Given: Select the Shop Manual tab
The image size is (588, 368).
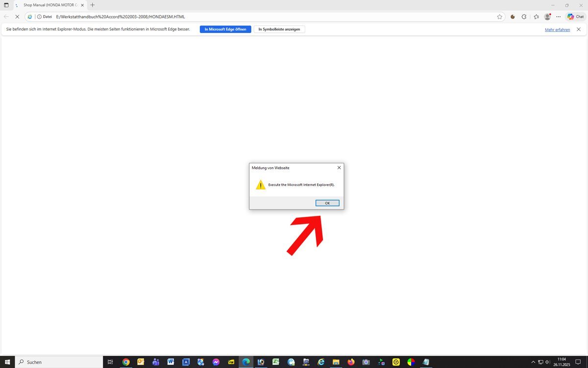Looking at the screenshot, I should 49,5.
